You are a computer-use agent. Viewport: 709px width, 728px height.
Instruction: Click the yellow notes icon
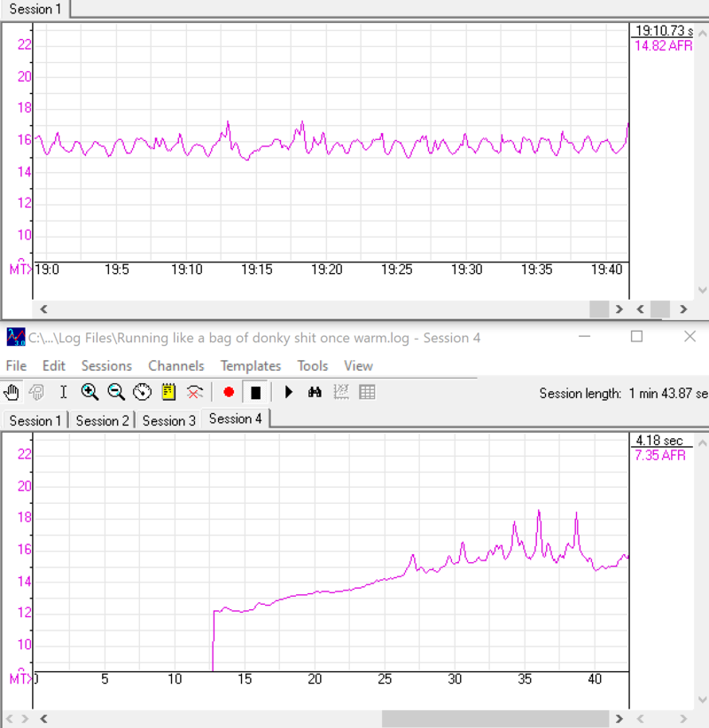coord(168,392)
